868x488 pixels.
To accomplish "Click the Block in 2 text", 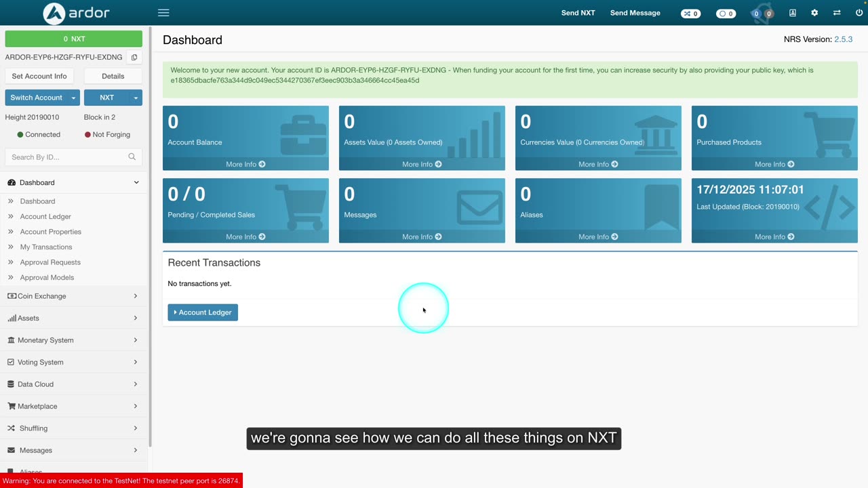I will pyautogui.click(x=100, y=117).
